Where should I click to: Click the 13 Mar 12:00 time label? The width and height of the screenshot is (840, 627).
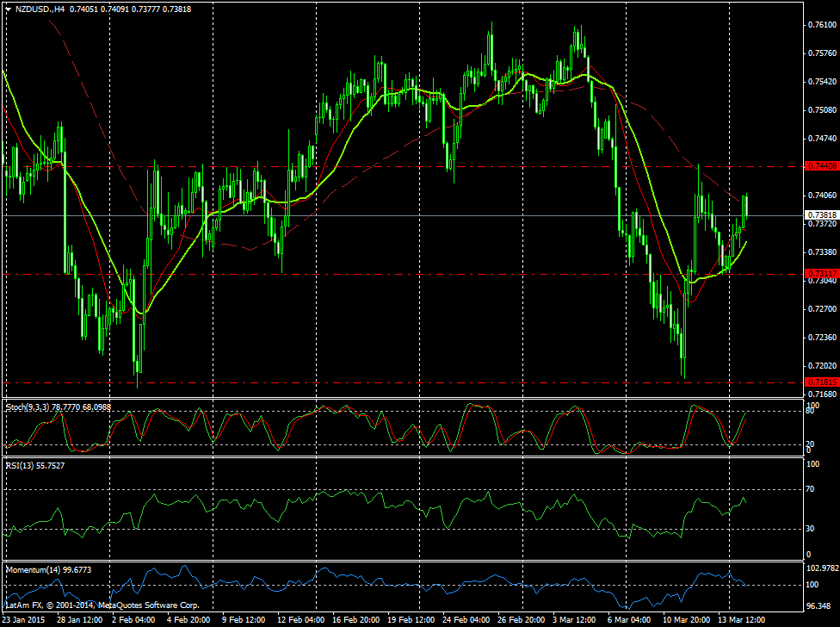[742, 619]
